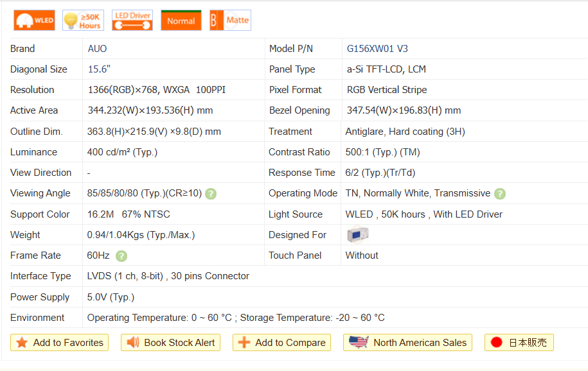The height and width of the screenshot is (371, 588).
Task: Open the G156XW01 V3 model link
Action: (x=377, y=49)
